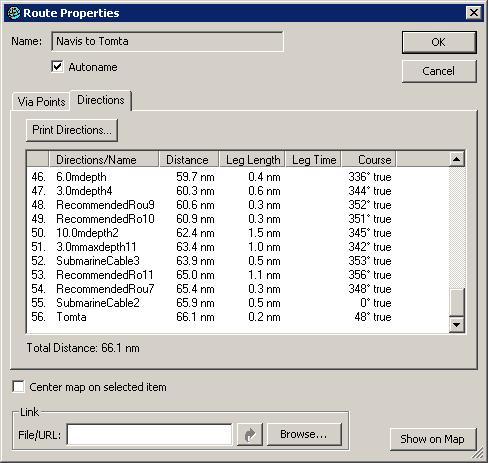
Task: Click Print Directions button
Action: click(72, 130)
